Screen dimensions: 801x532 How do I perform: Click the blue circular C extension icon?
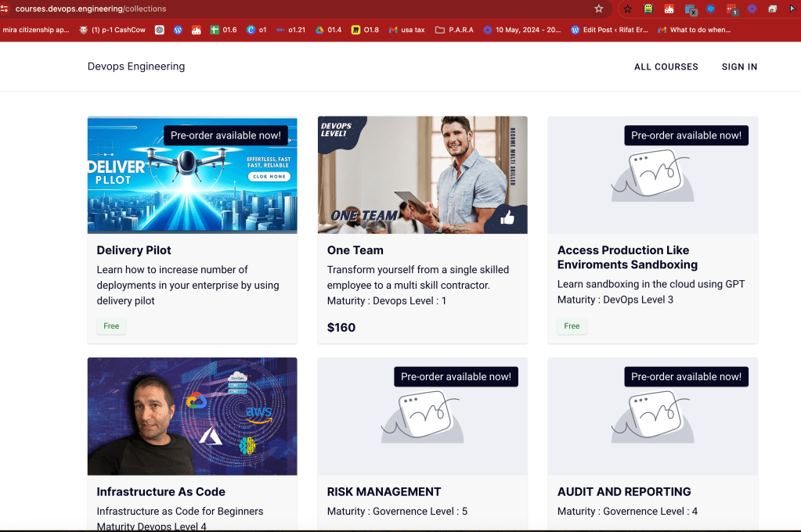coord(711,9)
